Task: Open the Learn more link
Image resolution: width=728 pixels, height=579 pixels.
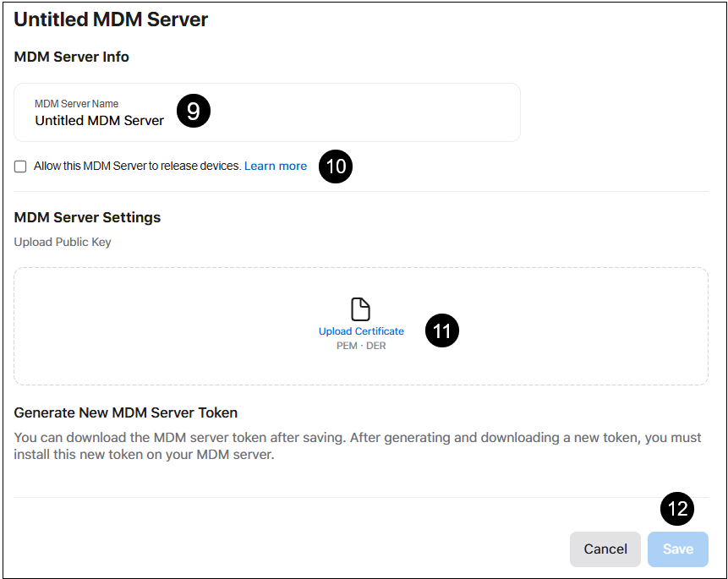Action: pyautogui.click(x=276, y=167)
